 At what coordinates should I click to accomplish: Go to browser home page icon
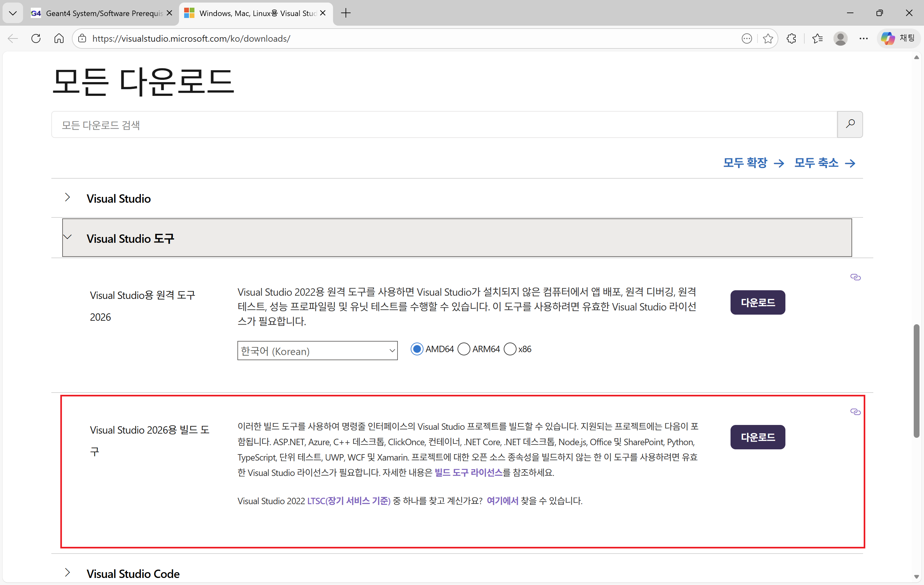point(59,38)
